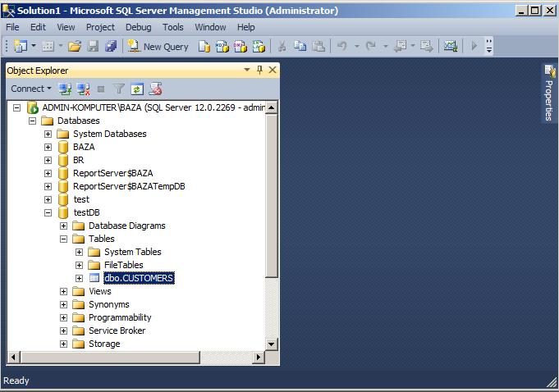Expand the System Databases folder
This screenshot has height=392, width=559.
tap(48, 134)
